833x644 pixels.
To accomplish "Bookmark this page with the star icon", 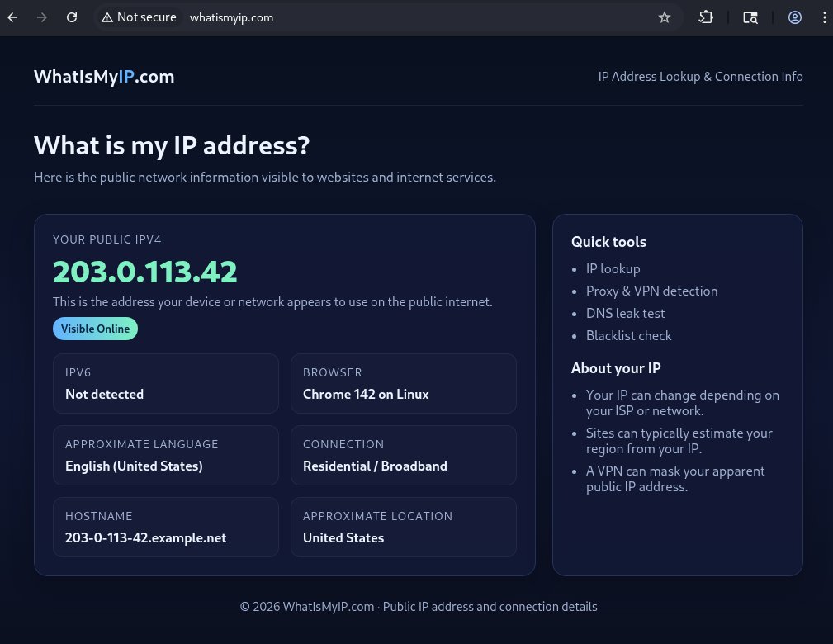I will click(664, 17).
